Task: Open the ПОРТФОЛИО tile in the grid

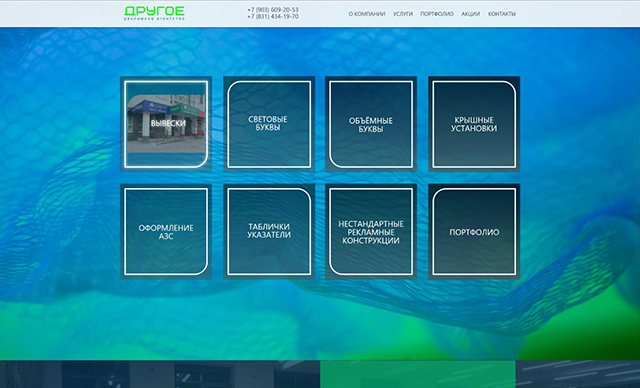Action: pos(474,232)
